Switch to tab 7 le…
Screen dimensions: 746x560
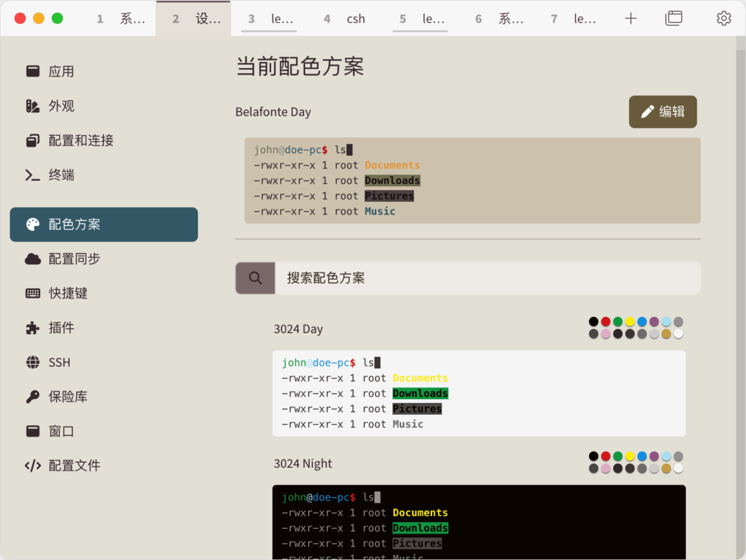pos(572,19)
